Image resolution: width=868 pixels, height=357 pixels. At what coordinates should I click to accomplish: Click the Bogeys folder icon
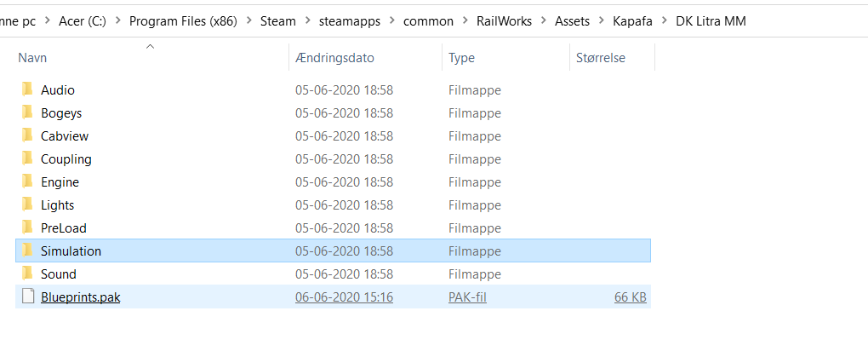pos(27,112)
